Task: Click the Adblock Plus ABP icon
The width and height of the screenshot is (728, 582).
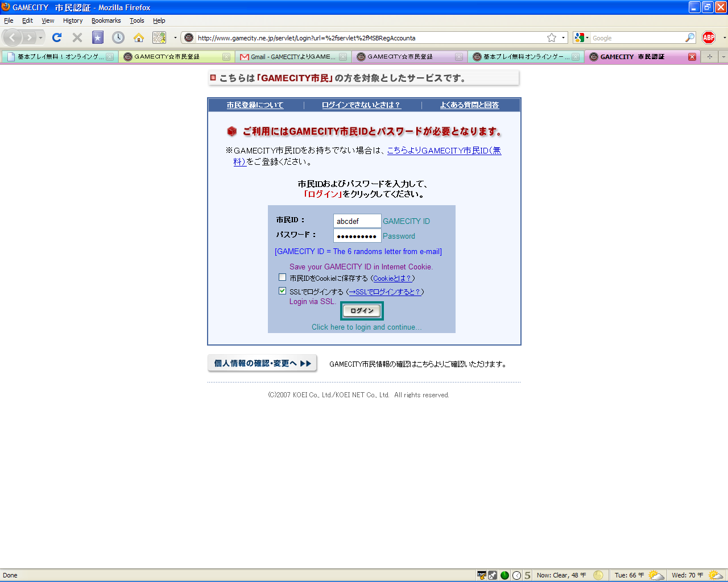Action: click(x=708, y=38)
